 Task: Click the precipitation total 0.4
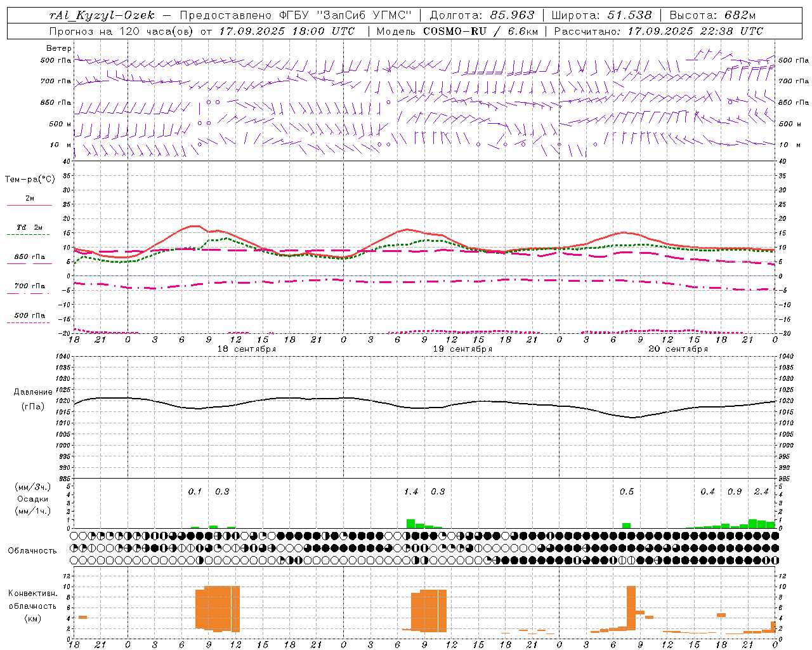[x=707, y=492]
